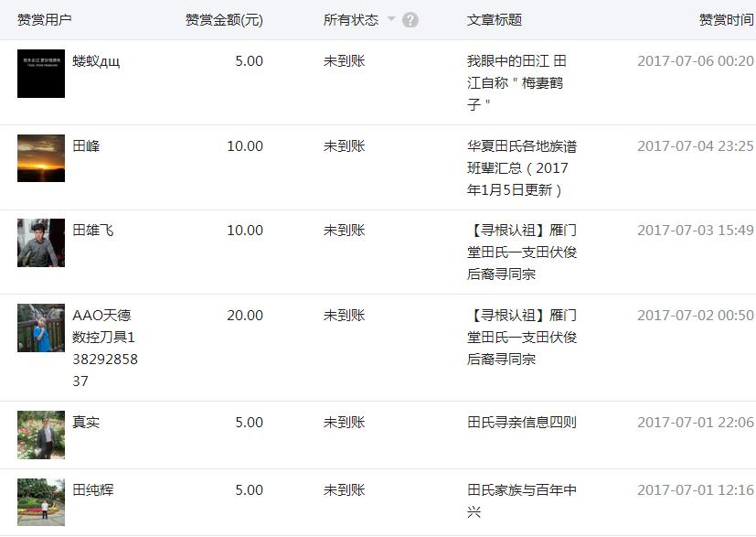Click the sunset avatar of 田峰
756x537 pixels.
[41, 158]
